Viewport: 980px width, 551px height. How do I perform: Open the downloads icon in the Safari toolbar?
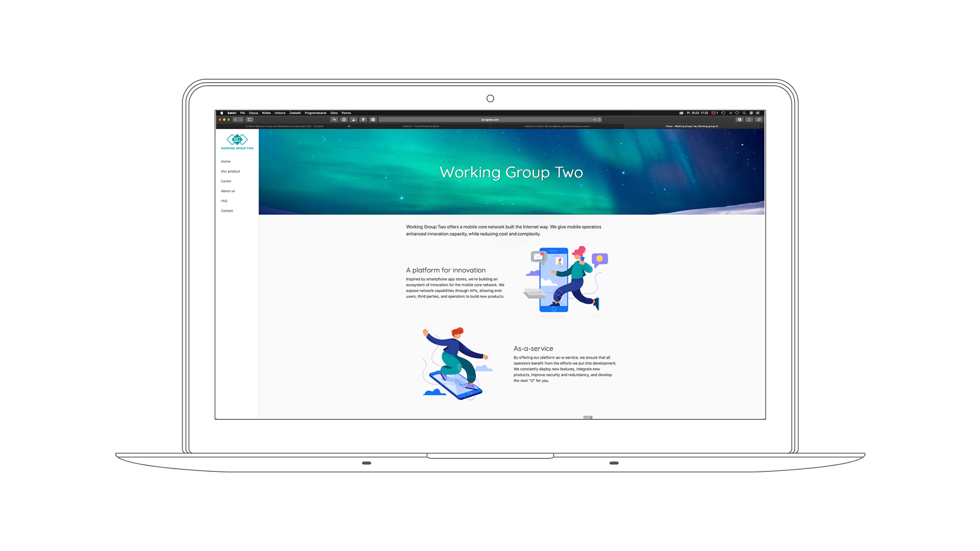[740, 119]
